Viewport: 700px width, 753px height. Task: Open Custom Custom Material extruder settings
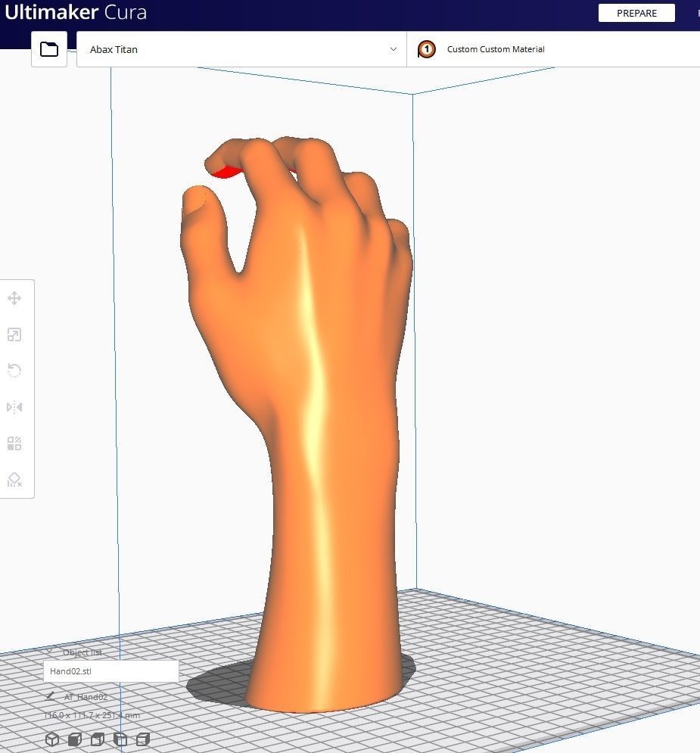click(553, 49)
